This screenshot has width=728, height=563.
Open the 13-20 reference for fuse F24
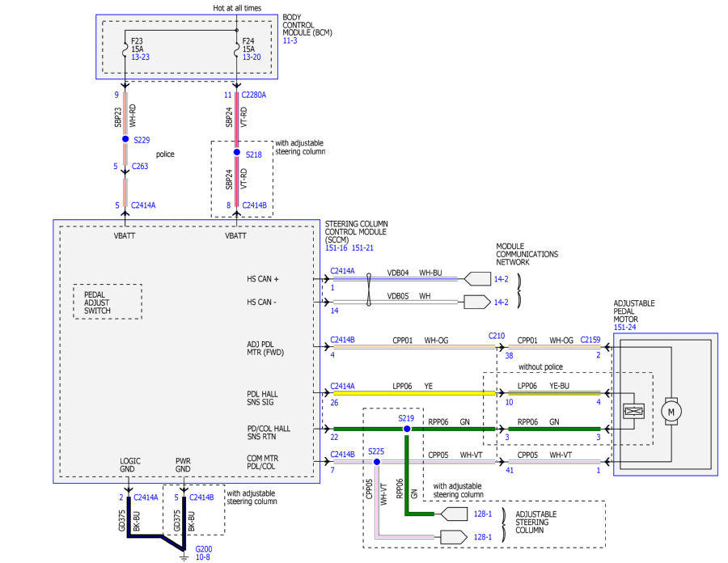[252, 57]
